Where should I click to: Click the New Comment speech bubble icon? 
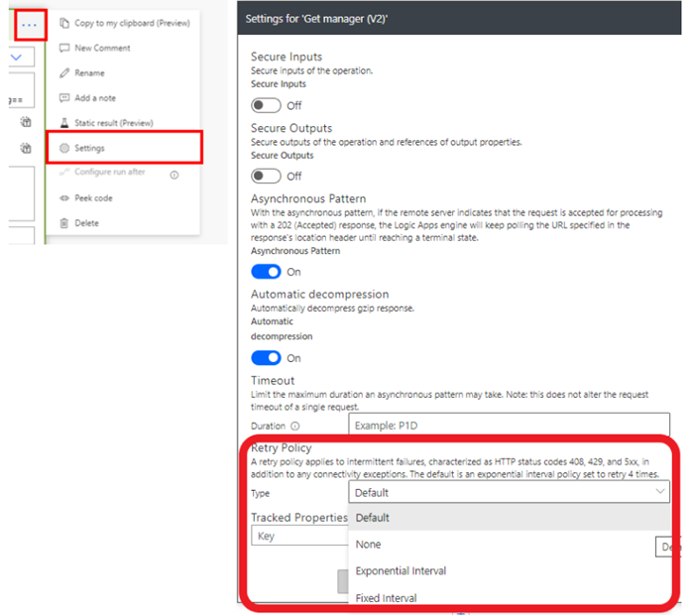point(64,48)
